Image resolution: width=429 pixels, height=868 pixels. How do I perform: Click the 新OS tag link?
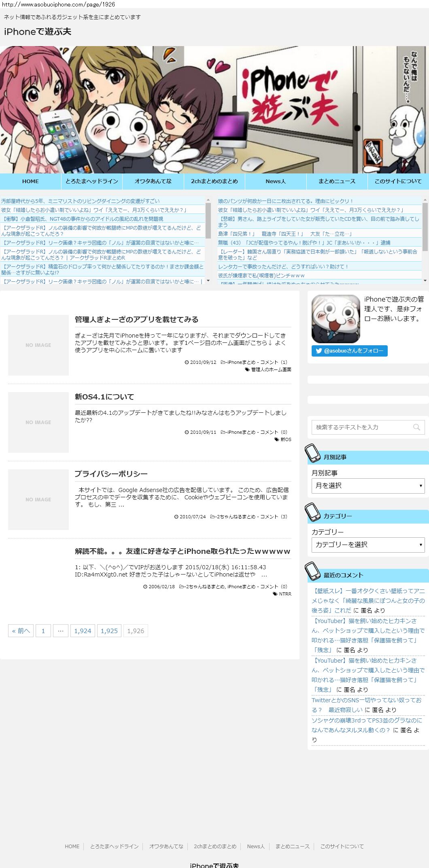(286, 439)
